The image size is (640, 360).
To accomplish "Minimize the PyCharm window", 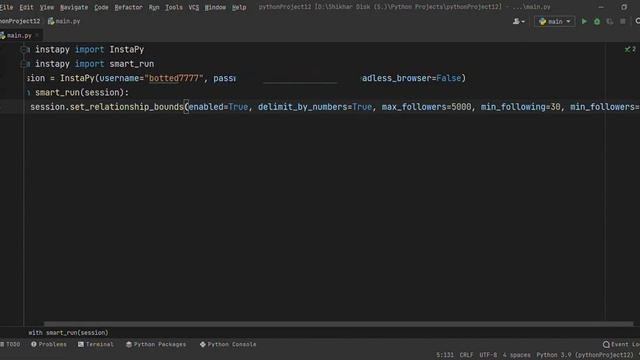I will 601,7.
